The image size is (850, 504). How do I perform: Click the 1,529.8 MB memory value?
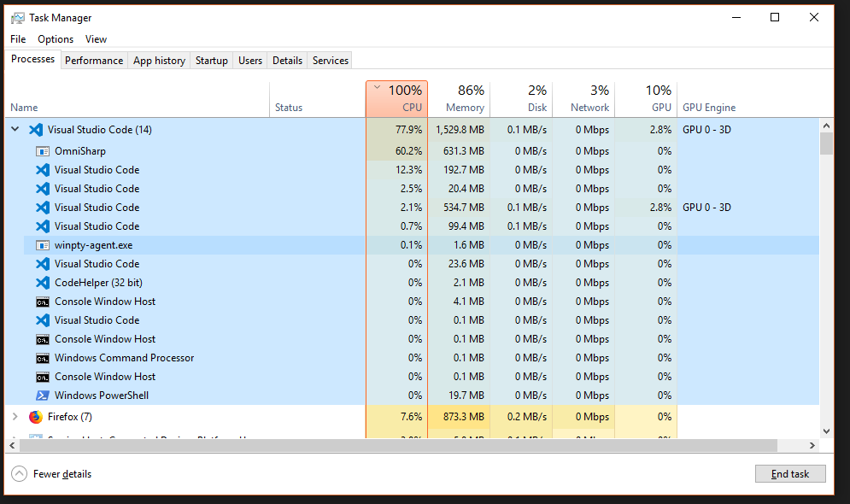[x=460, y=130]
